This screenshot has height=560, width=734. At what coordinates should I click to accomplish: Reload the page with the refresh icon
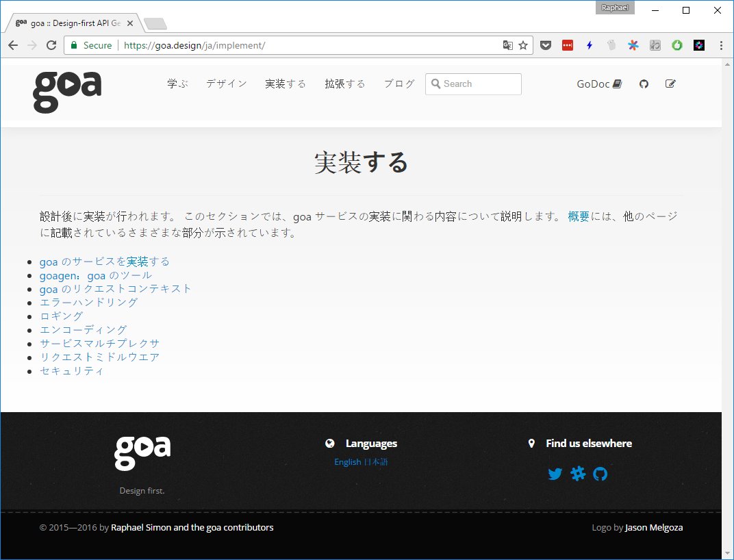click(x=51, y=45)
